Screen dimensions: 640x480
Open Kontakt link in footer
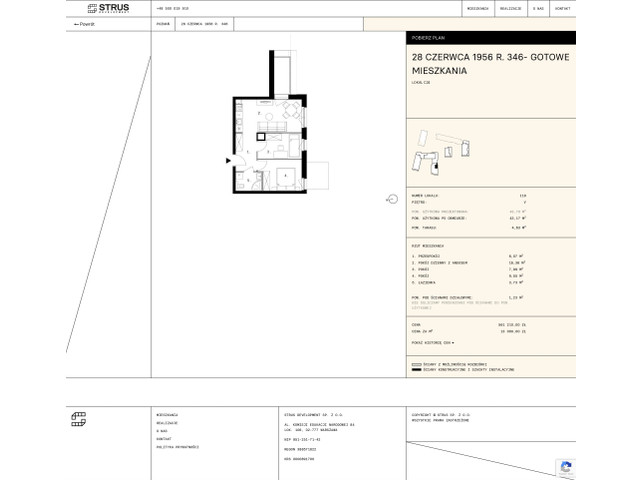(164, 438)
